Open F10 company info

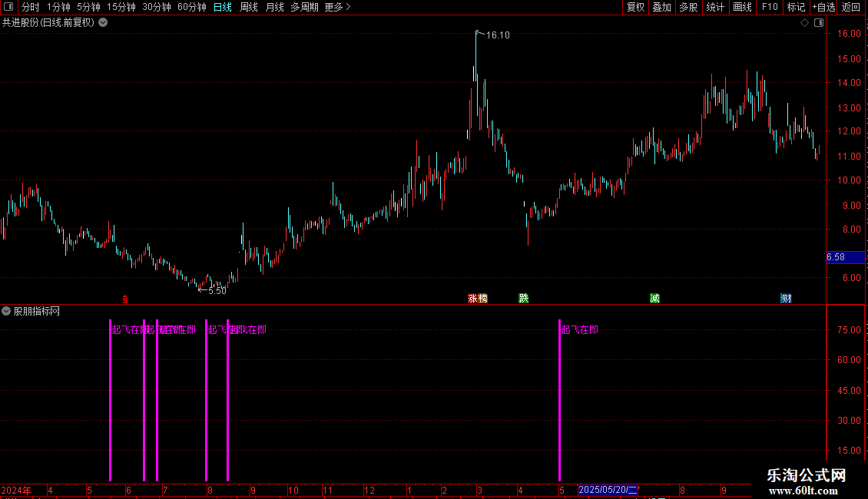770,7
